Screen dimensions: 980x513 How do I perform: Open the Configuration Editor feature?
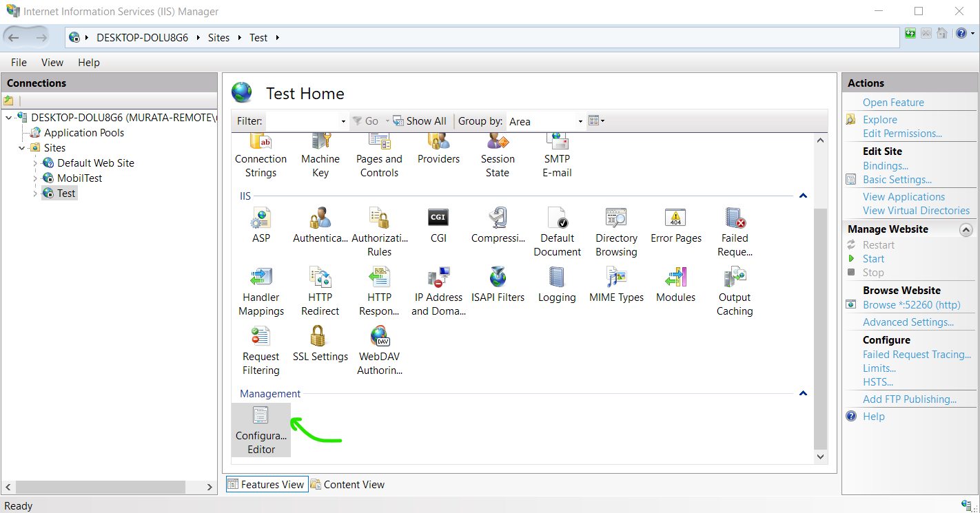[x=261, y=430]
